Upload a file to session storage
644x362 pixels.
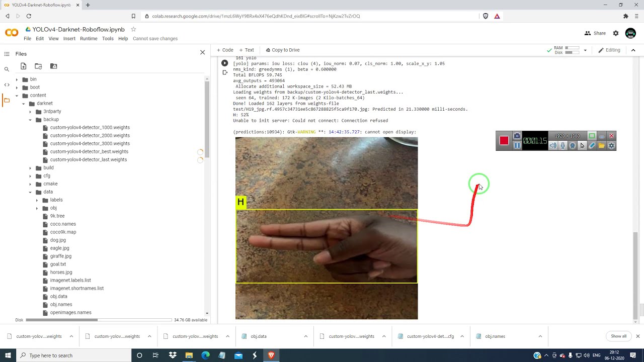click(x=23, y=66)
